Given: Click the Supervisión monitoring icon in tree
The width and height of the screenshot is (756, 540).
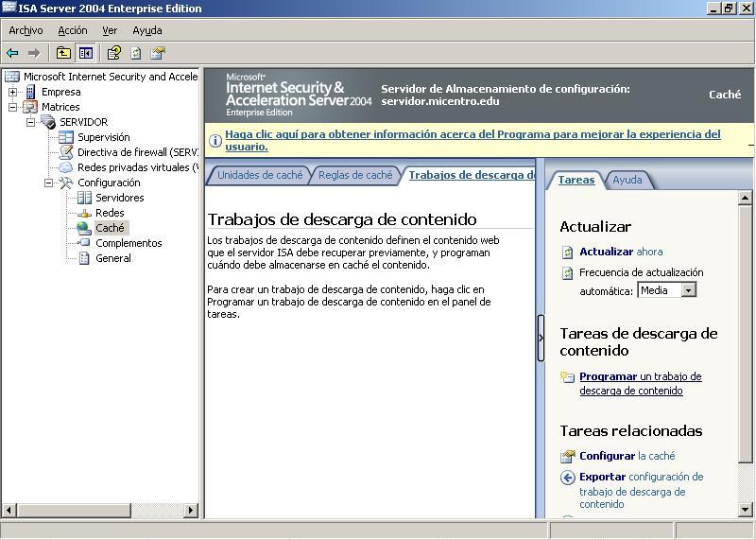Looking at the screenshot, I should tap(66, 137).
